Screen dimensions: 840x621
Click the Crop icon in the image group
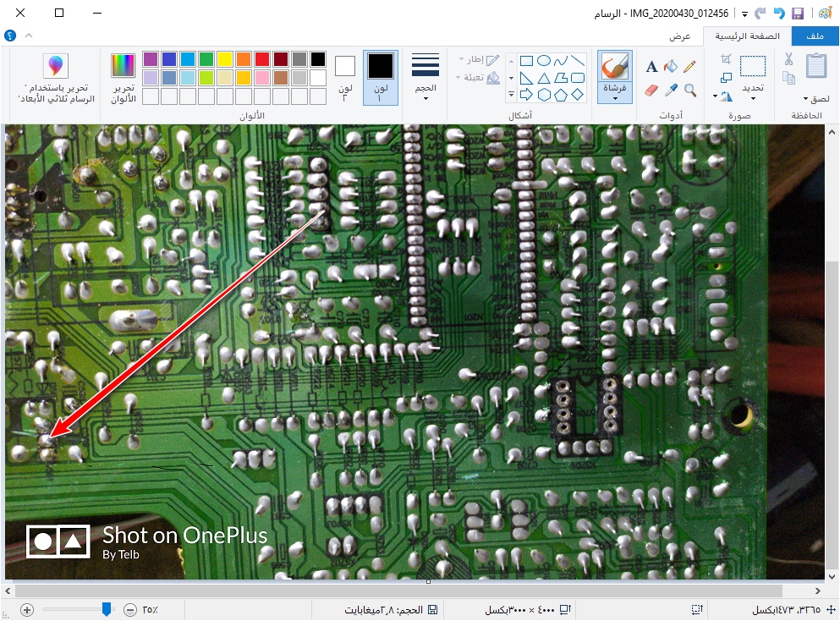click(726, 59)
